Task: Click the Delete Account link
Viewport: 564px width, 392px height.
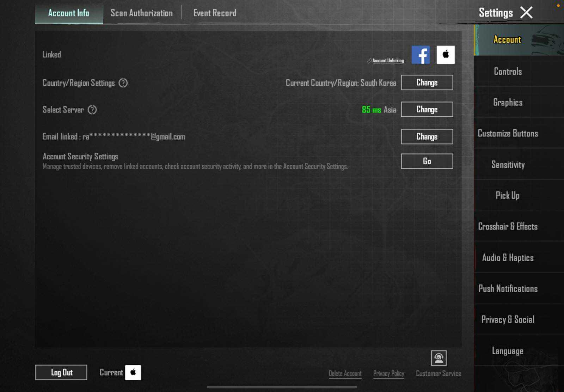Action: point(345,374)
